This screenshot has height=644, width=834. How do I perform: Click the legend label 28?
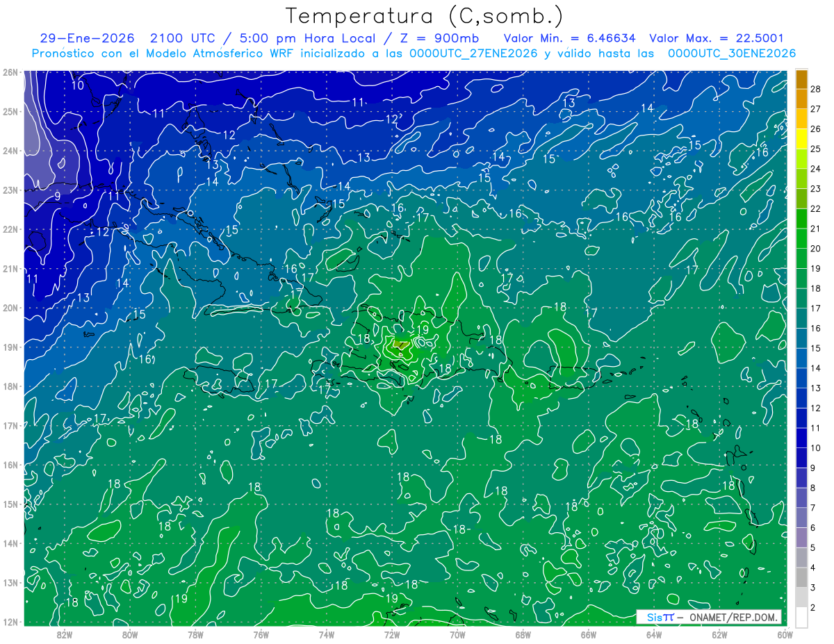click(816, 89)
